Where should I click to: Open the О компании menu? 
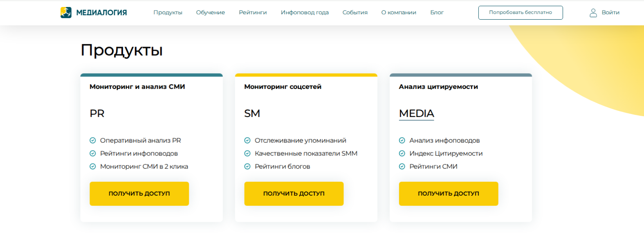(x=399, y=13)
